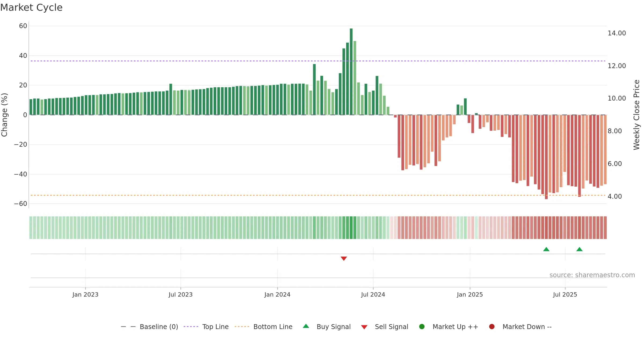Click the Jan 2024 axis label

[x=277, y=294]
